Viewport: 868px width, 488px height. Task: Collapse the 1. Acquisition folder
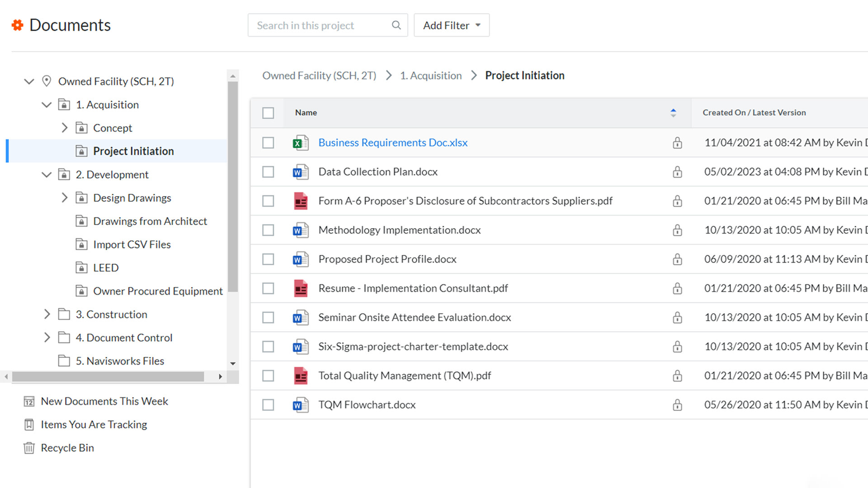click(46, 104)
